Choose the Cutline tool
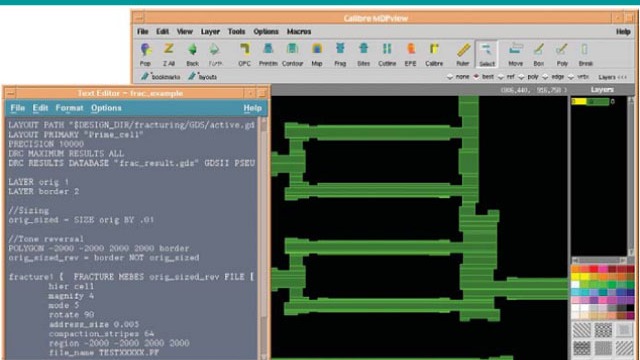The width and height of the screenshot is (640, 360). point(387,49)
